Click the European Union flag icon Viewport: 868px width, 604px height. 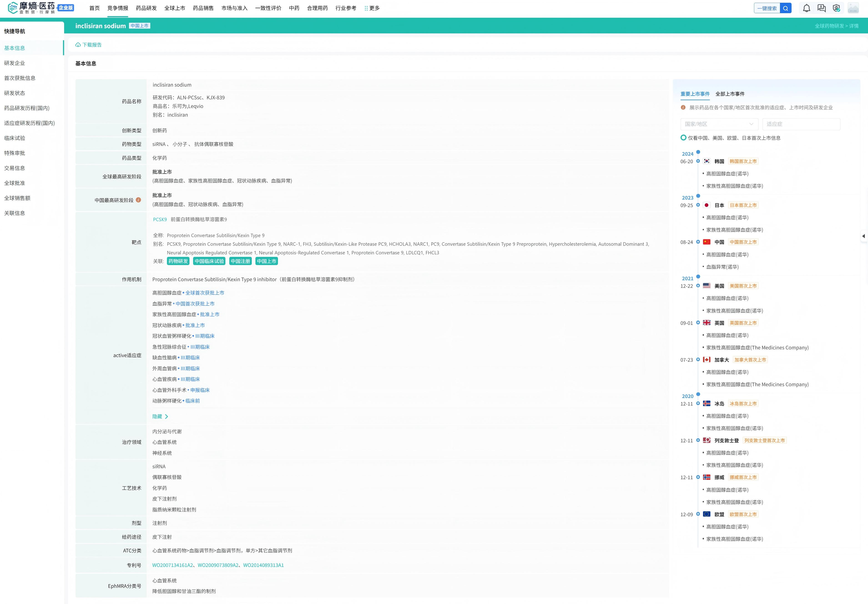click(707, 514)
